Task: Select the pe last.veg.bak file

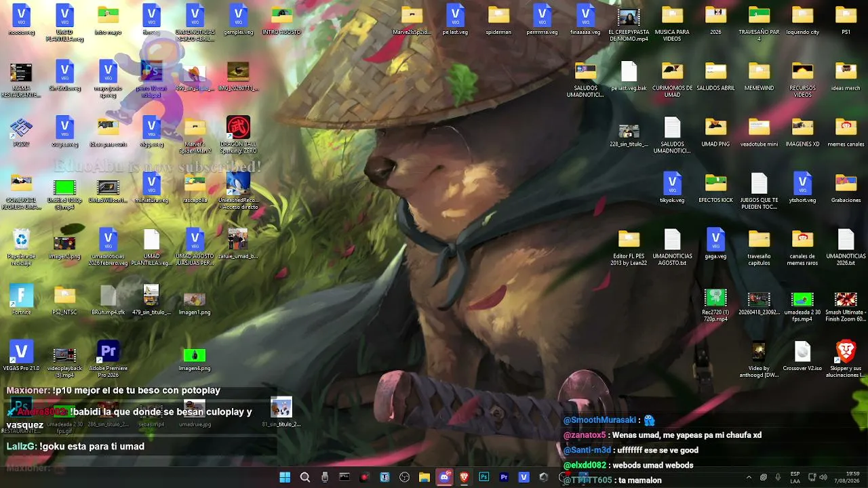Action: click(x=629, y=75)
